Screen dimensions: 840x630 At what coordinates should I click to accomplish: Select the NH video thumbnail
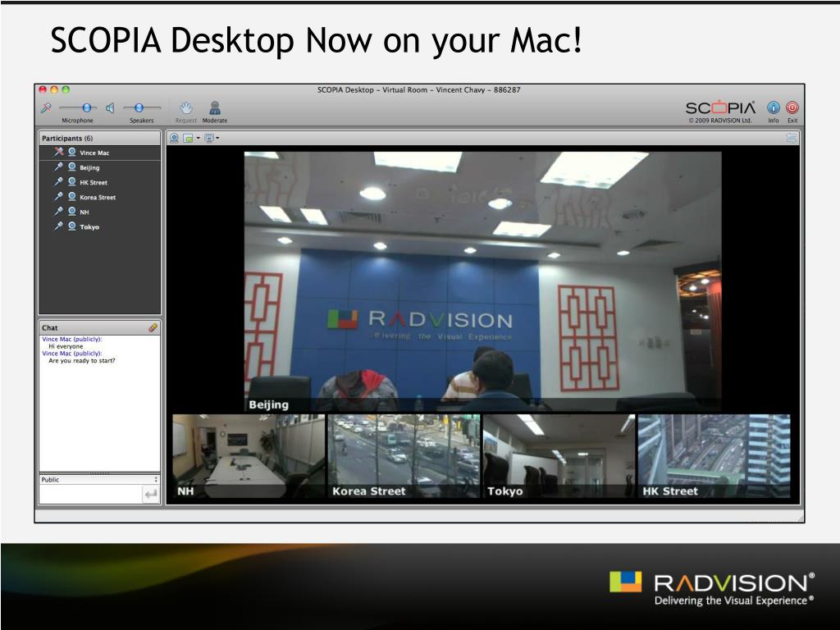click(x=249, y=456)
